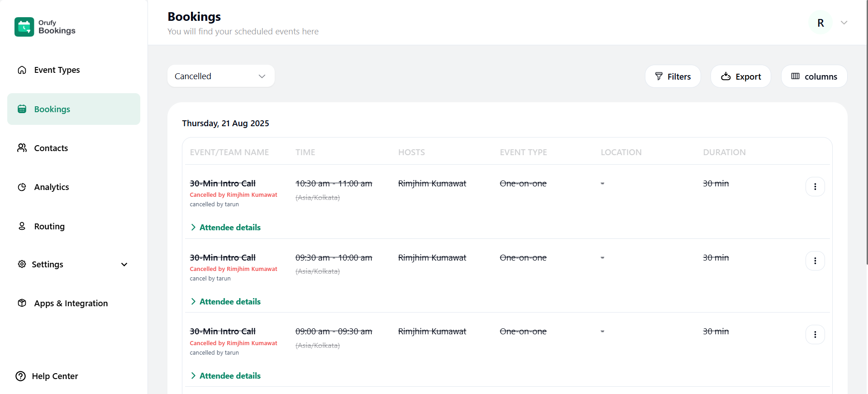Open the Analytics page from sidebar

pos(52,187)
